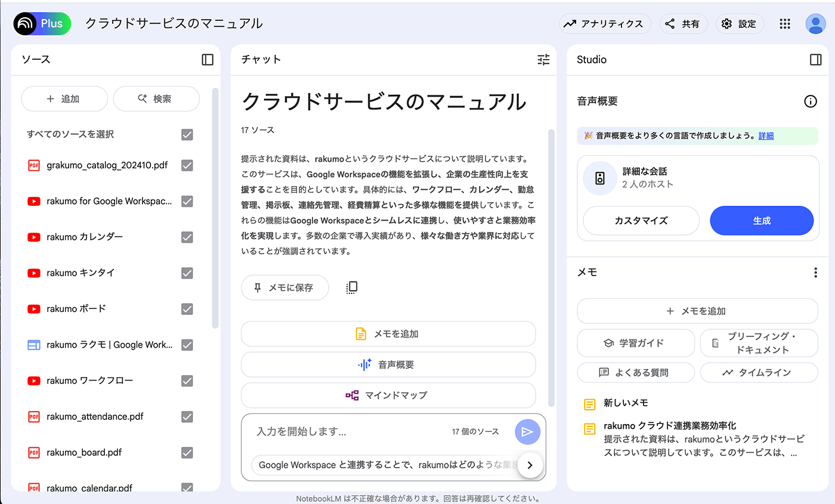Image resolution: width=835 pixels, height=504 pixels.
Task: Uncheck rakumo ワークフロー source checkbox
Action: pos(187,381)
